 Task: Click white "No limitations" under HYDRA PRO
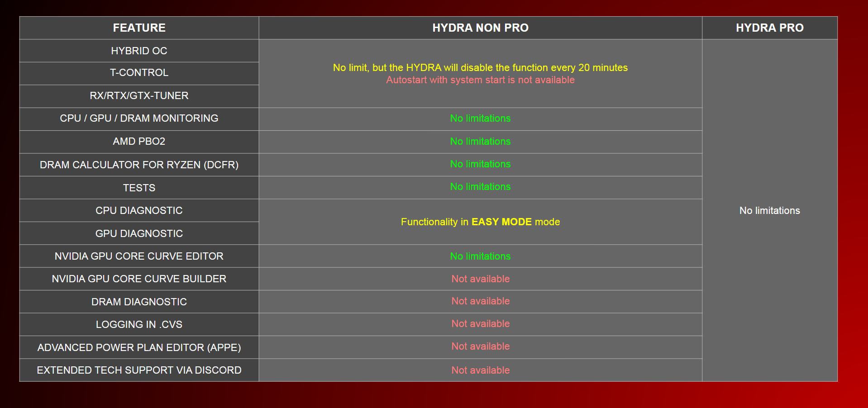770,211
